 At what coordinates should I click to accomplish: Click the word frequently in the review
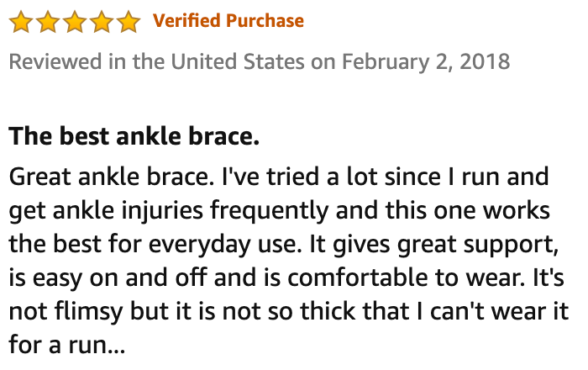(270, 211)
